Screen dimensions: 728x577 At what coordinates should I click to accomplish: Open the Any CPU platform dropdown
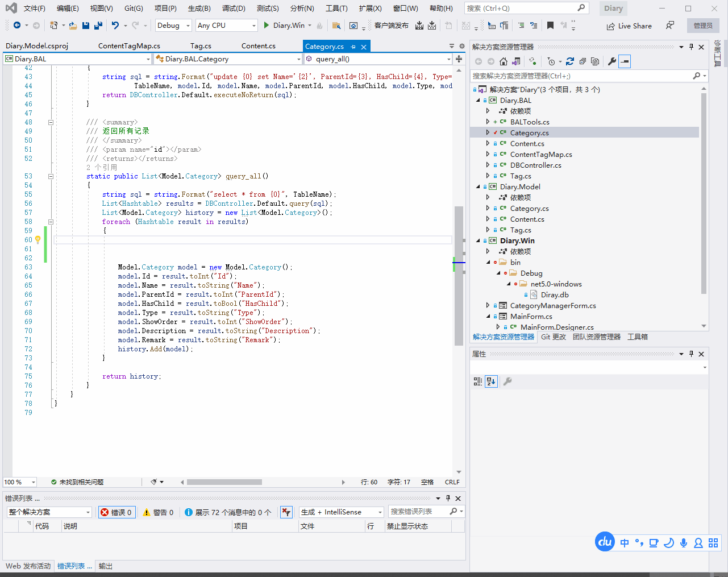click(226, 26)
